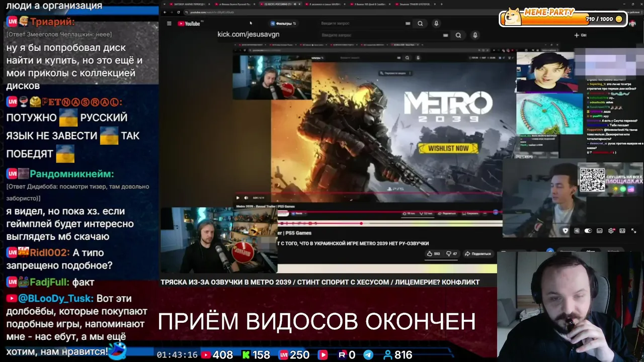The height and width of the screenshot is (362, 644).
Task: Click the youtube.com address bar
Action: [327, 12]
